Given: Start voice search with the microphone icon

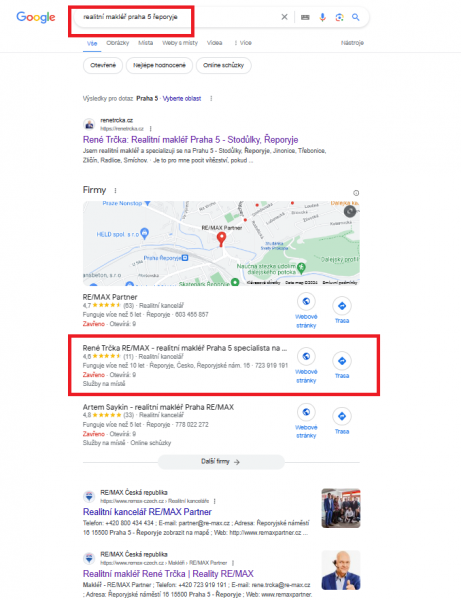Looking at the screenshot, I should click(x=323, y=17).
